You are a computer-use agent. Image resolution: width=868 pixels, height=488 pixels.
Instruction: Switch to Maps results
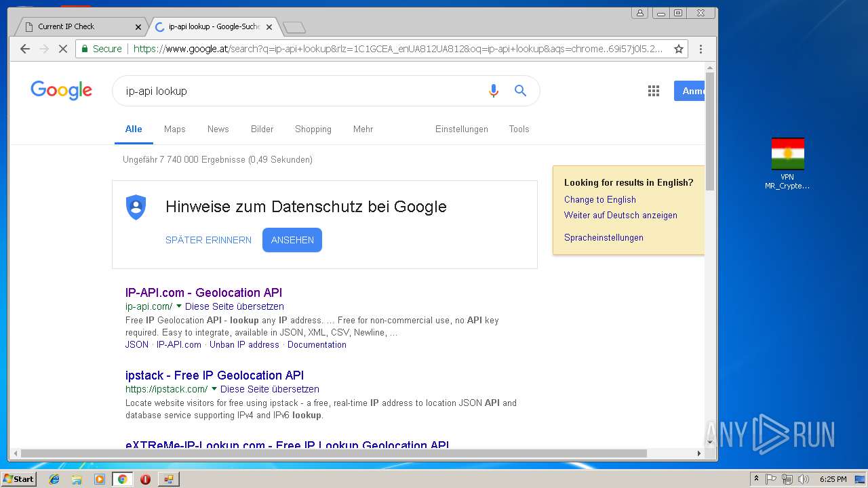click(x=175, y=129)
